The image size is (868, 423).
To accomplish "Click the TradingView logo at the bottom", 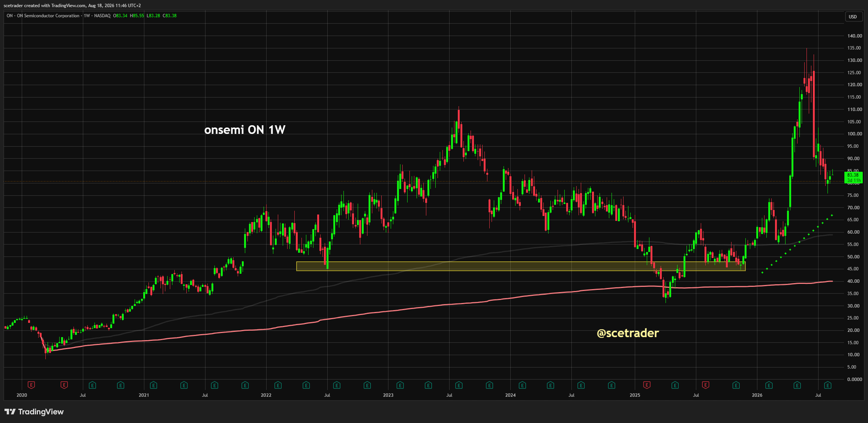I will [x=34, y=412].
